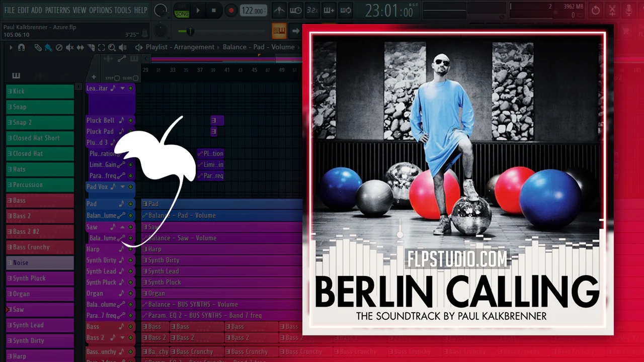The height and width of the screenshot is (362, 644).
Task: Toggle the magnet snap icon in playlist toolbar
Action: pyautogui.click(x=21, y=47)
